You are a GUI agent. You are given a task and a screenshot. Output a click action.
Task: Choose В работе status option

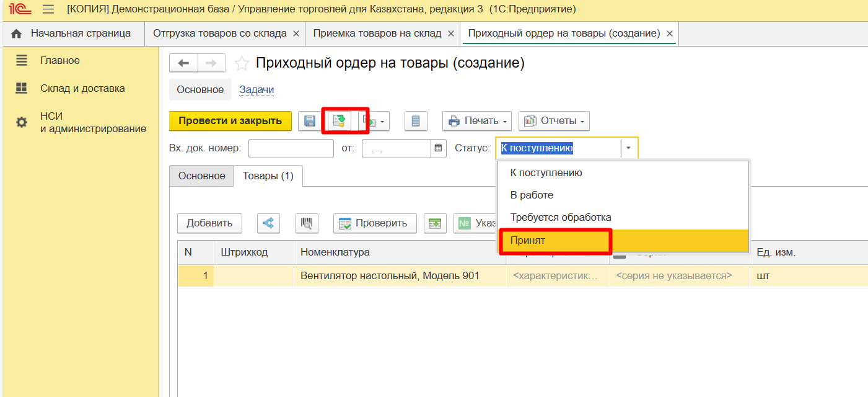[531, 195]
